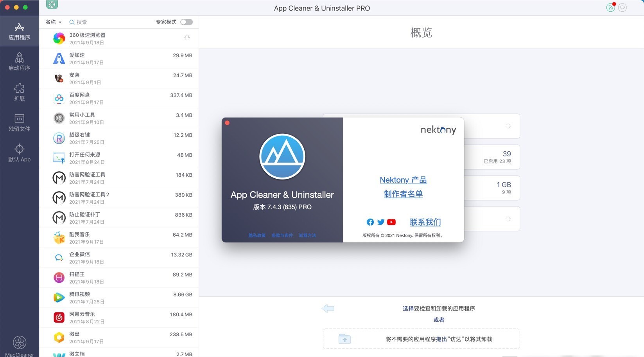Click the 2021年8月24日 date under 打开任何来源
This screenshot has height=357, width=644.
point(87,162)
